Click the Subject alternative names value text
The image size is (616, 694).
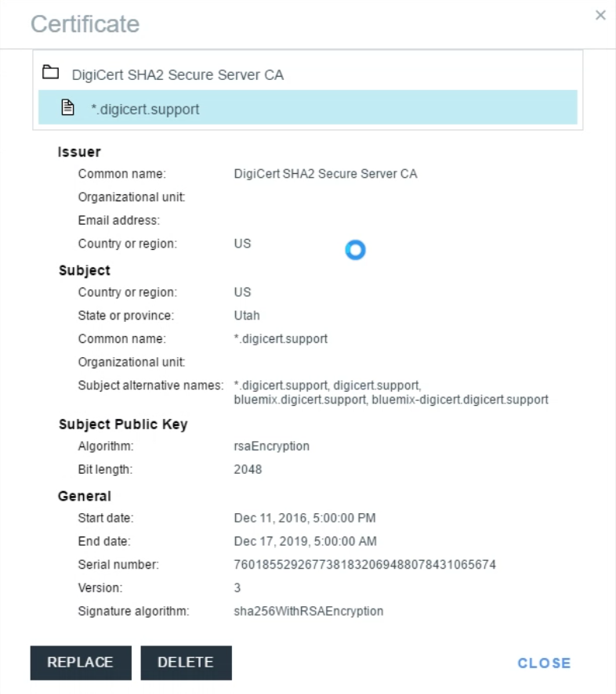[x=390, y=392]
